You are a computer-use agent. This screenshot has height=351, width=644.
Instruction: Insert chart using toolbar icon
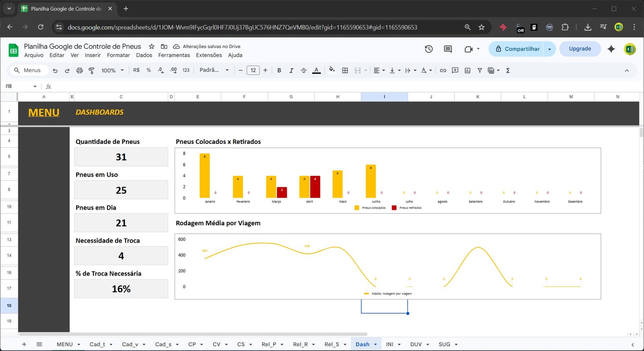467,71
